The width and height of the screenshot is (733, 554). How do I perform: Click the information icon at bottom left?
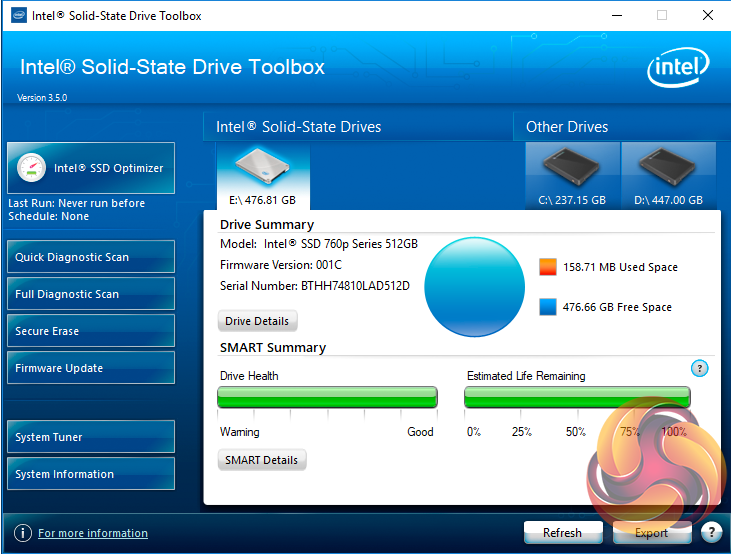point(22,533)
